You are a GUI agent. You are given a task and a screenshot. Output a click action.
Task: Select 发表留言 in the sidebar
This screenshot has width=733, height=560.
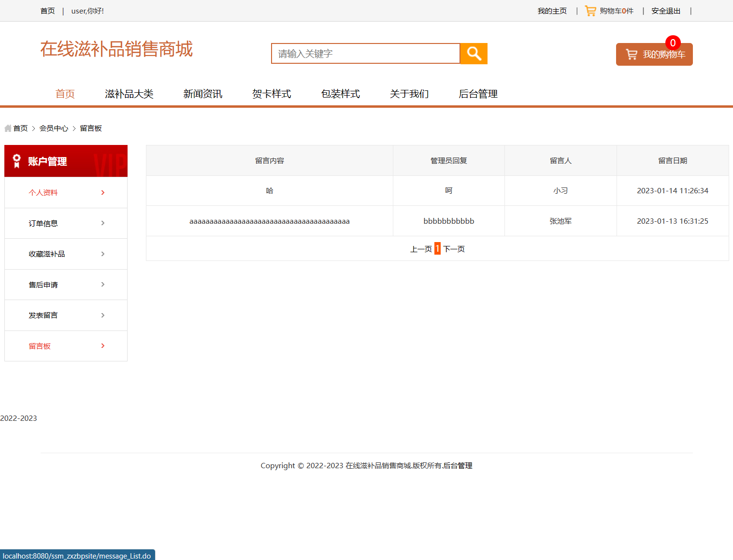43,315
